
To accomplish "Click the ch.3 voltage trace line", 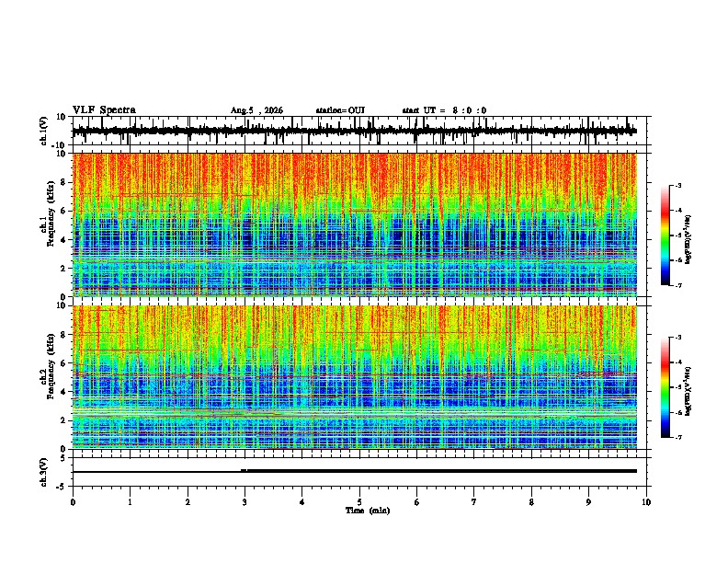I will pyautogui.click(x=355, y=471).
